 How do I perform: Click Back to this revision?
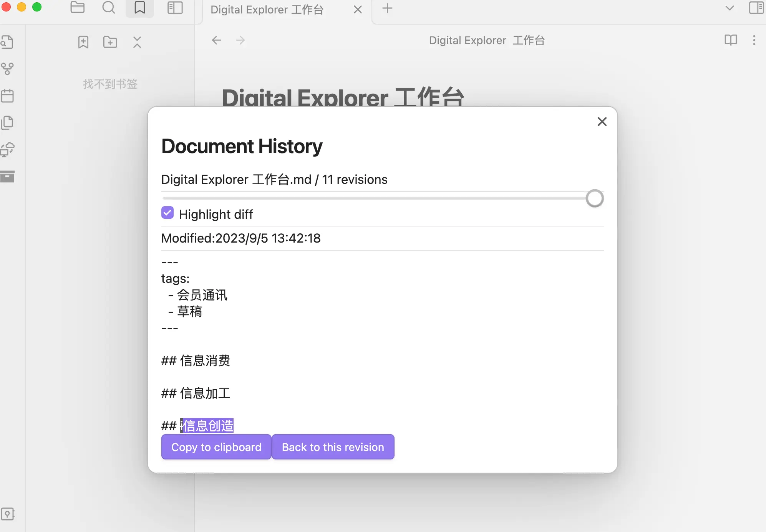click(333, 447)
